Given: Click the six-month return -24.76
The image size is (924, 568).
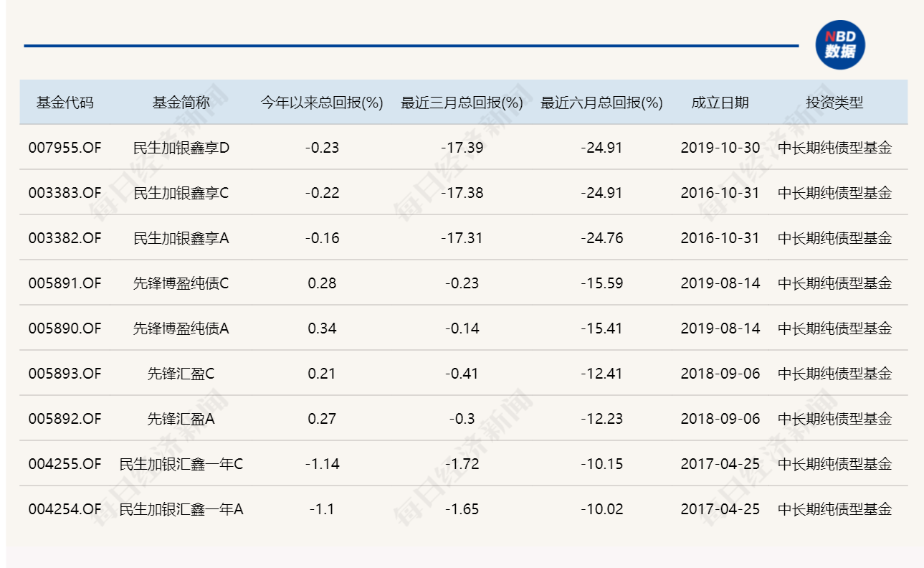Looking at the screenshot, I should pyautogui.click(x=601, y=238).
